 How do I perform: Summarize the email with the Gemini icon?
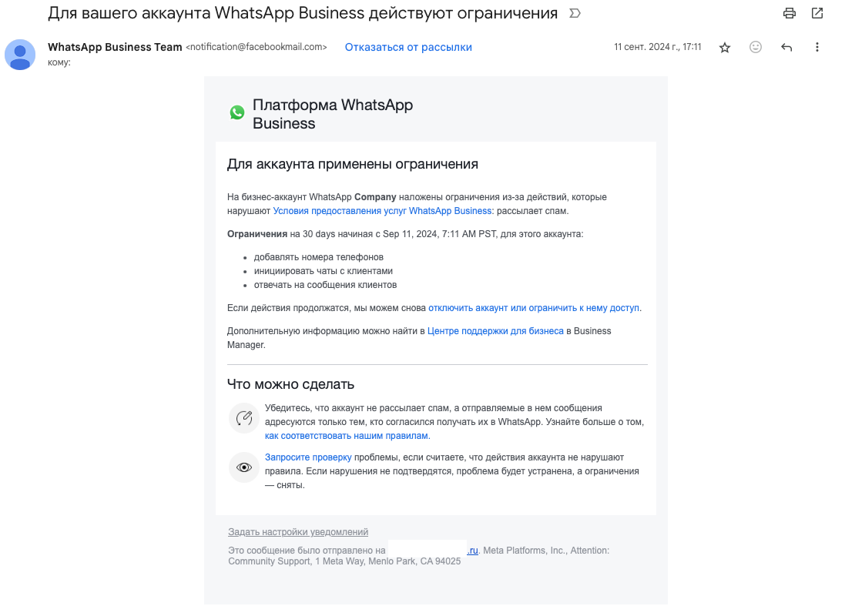point(574,13)
